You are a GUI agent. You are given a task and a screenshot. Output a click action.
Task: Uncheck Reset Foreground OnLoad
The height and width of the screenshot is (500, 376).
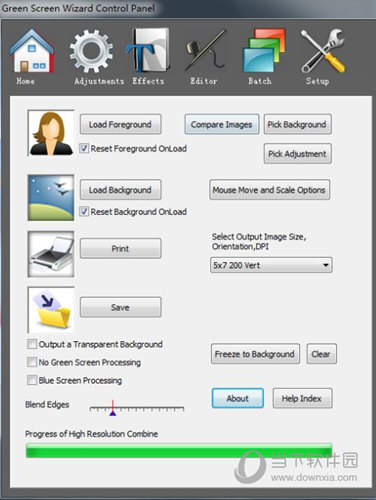pyautogui.click(x=84, y=148)
